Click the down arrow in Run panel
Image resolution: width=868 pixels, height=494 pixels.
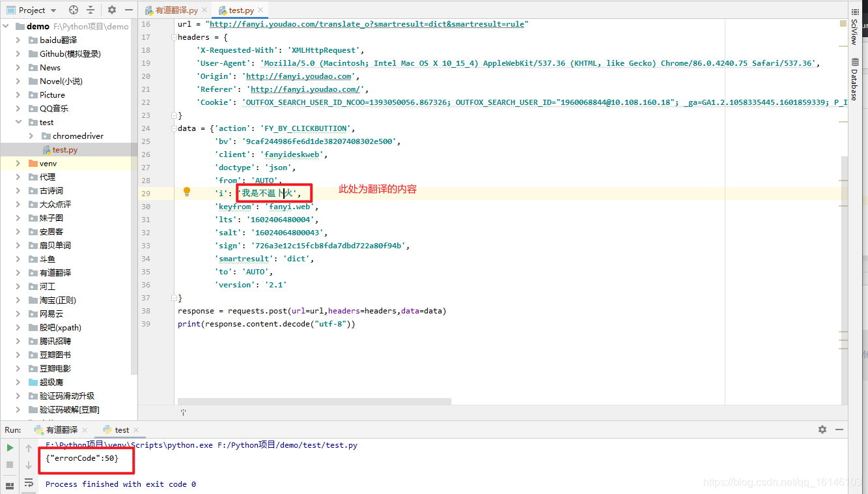pos(29,465)
